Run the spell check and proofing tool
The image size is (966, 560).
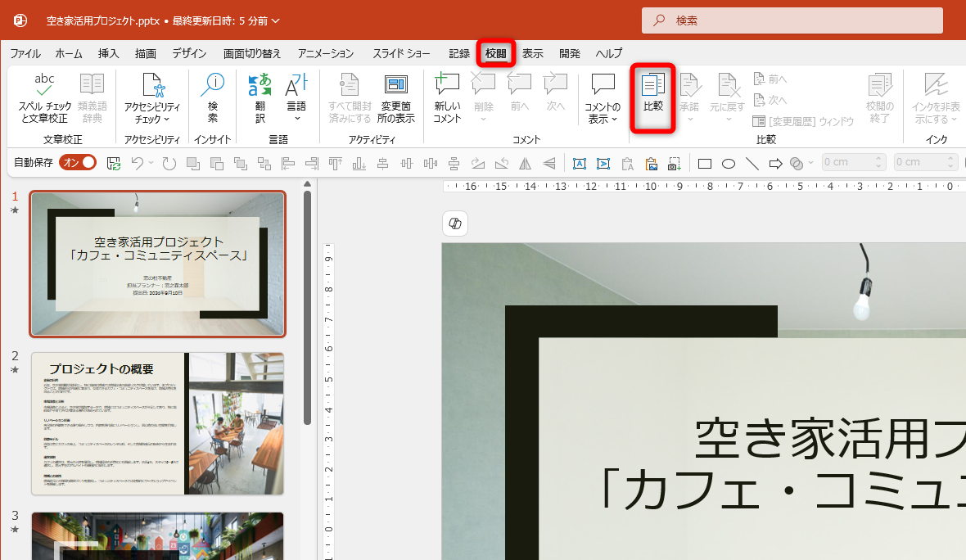pyautogui.click(x=44, y=96)
